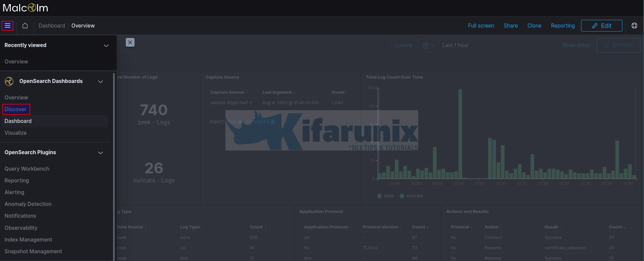Click the OpenSearch Dashboards logo icon
Screen dimensions: 644x261
pyautogui.click(x=9, y=81)
